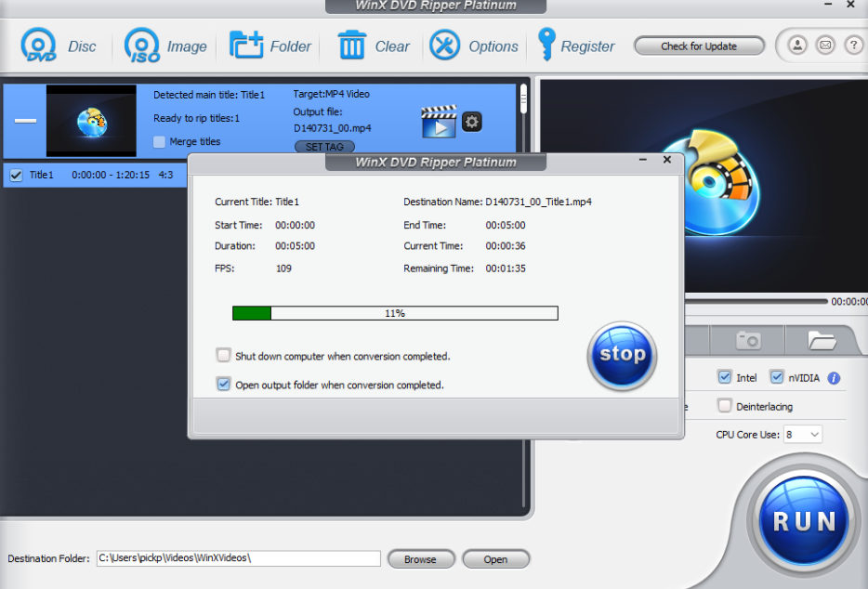Enable Deinterlacing option
Screen dimensions: 868x589
724,406
